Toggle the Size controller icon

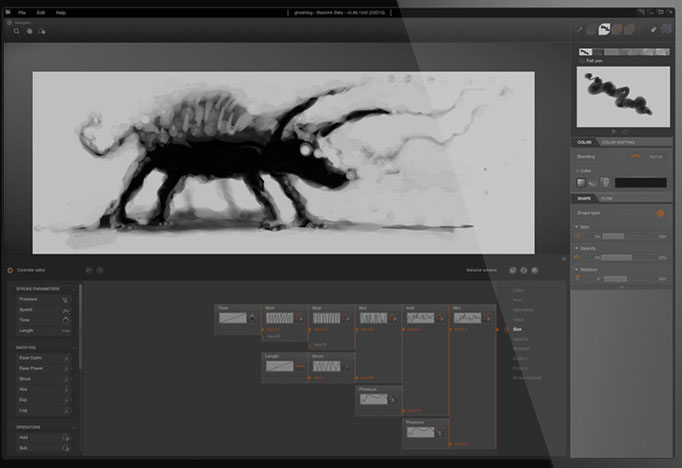pos(578,236)
